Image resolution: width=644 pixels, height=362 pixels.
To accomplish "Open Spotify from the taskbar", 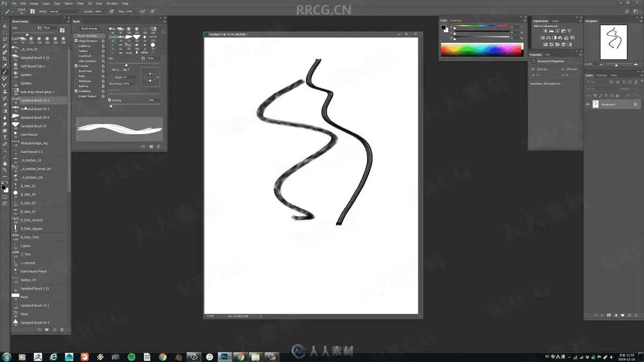I will tap(131, 357).
